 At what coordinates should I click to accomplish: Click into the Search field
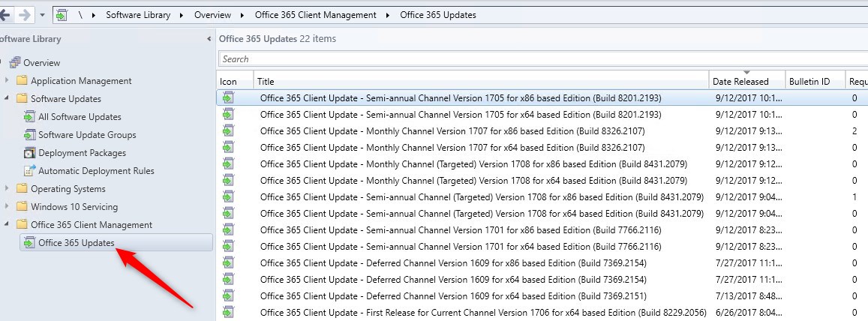coord(542,58)
